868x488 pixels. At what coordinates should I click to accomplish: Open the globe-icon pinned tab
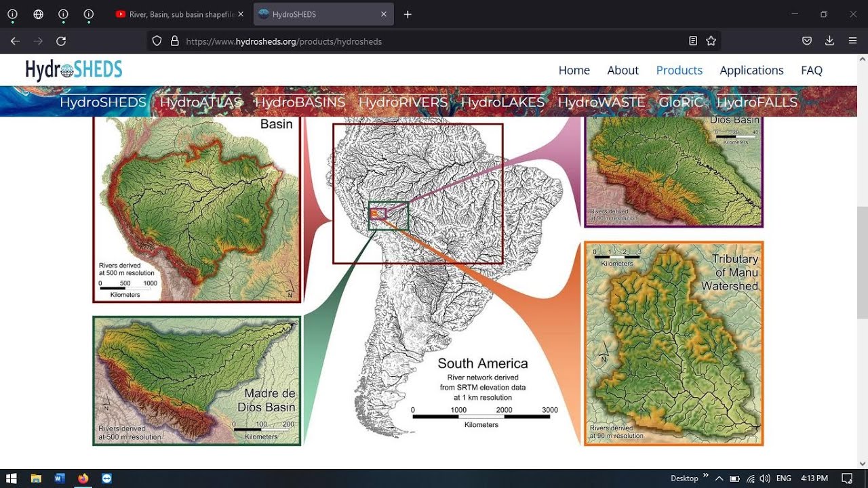click(38, 14)
